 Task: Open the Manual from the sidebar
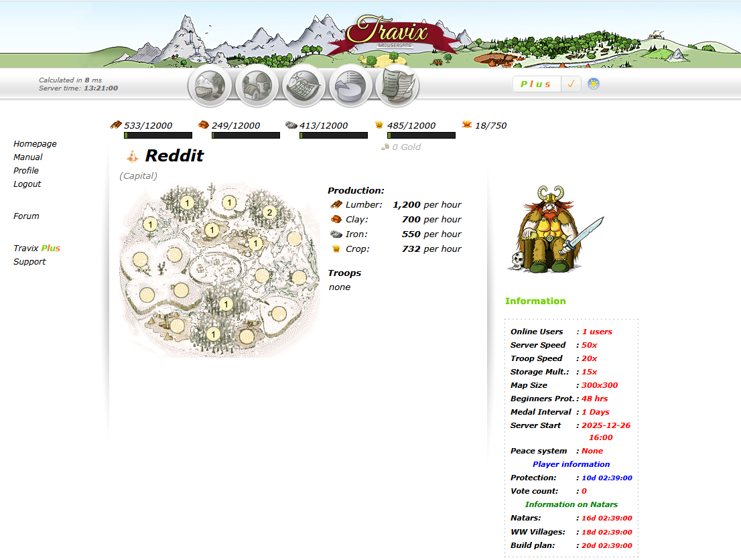(x=28, y=157)
